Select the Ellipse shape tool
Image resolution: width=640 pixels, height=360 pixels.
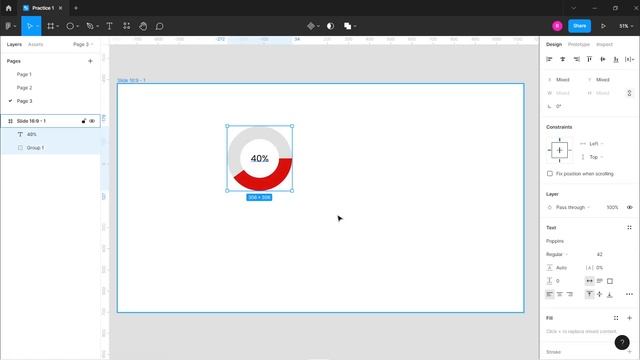70,26
